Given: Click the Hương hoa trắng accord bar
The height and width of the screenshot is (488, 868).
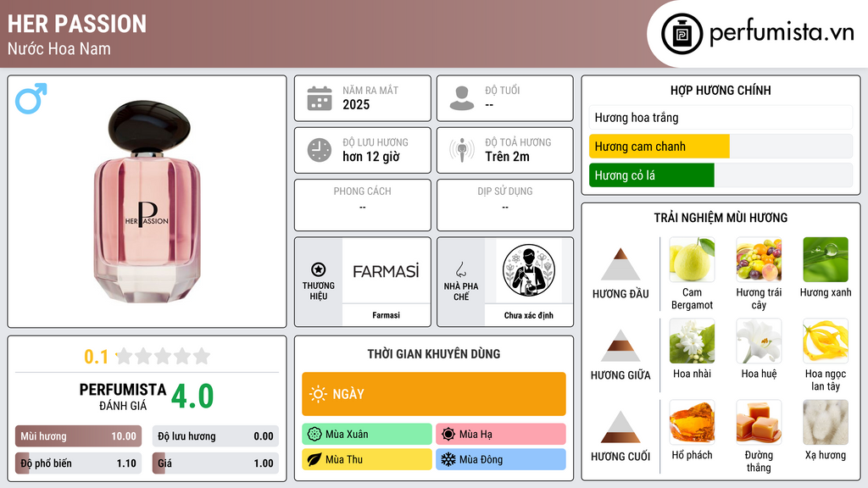Looking at the screenshot, I should [x=721, y=117].
